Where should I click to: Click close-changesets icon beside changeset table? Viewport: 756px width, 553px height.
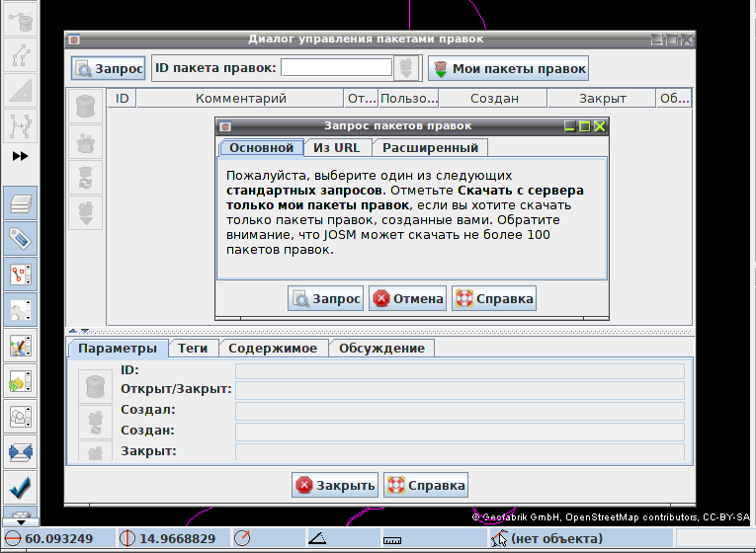coord(85,141)
